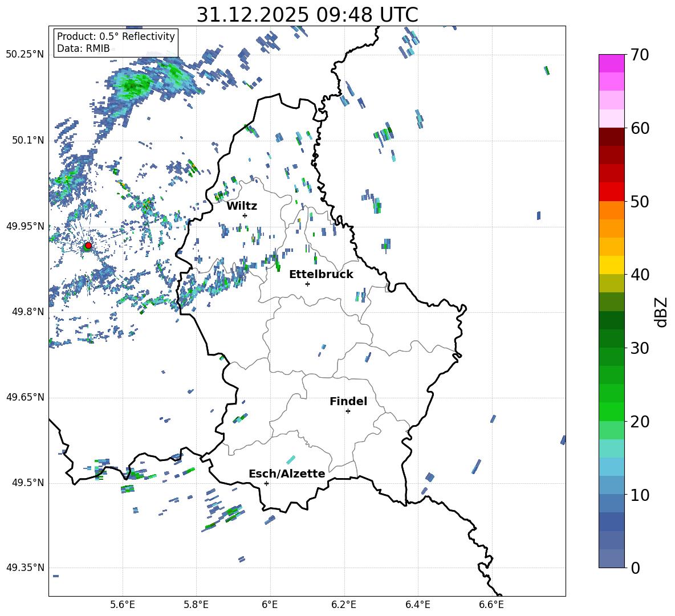675x616 pixels.
Task: Click the Findel station cross marker
Action: click(348, 411)
